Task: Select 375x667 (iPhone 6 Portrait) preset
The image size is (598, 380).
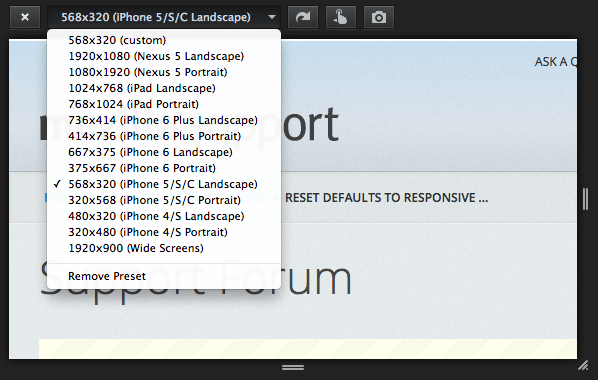Action: point(164,168)
